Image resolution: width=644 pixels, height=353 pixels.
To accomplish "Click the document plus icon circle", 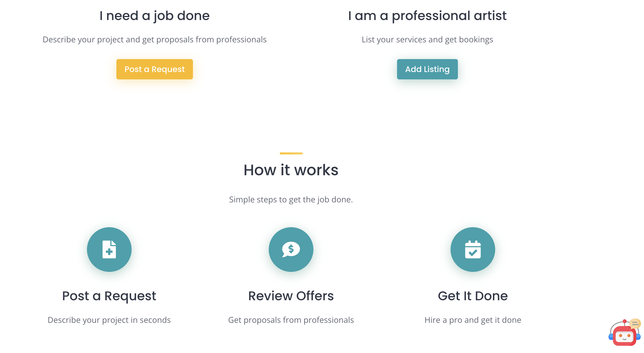I will 109,250.
